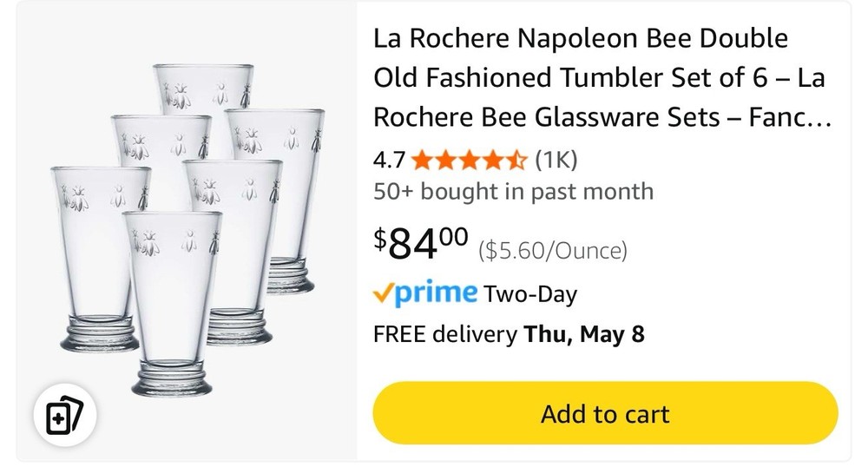Click the first orange rating star
This screenshot has height=467, width=868.
pos(423,160)
